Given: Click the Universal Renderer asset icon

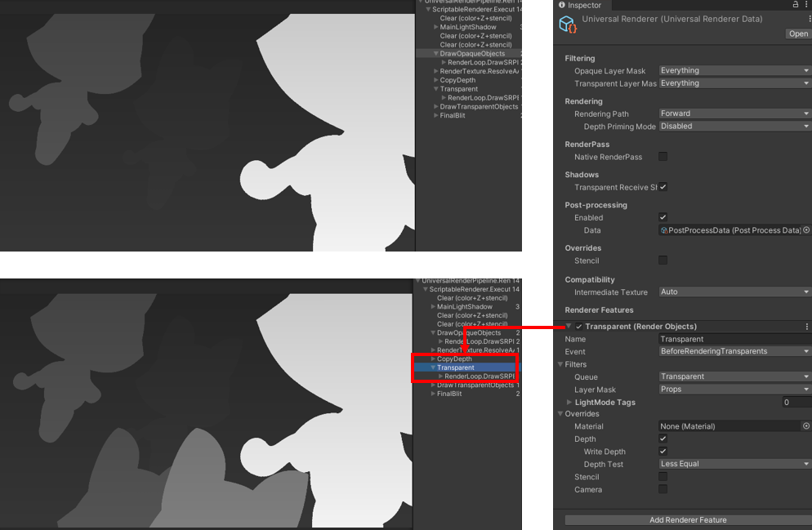Looking at the screenshot, I should (x=568, y=24).
